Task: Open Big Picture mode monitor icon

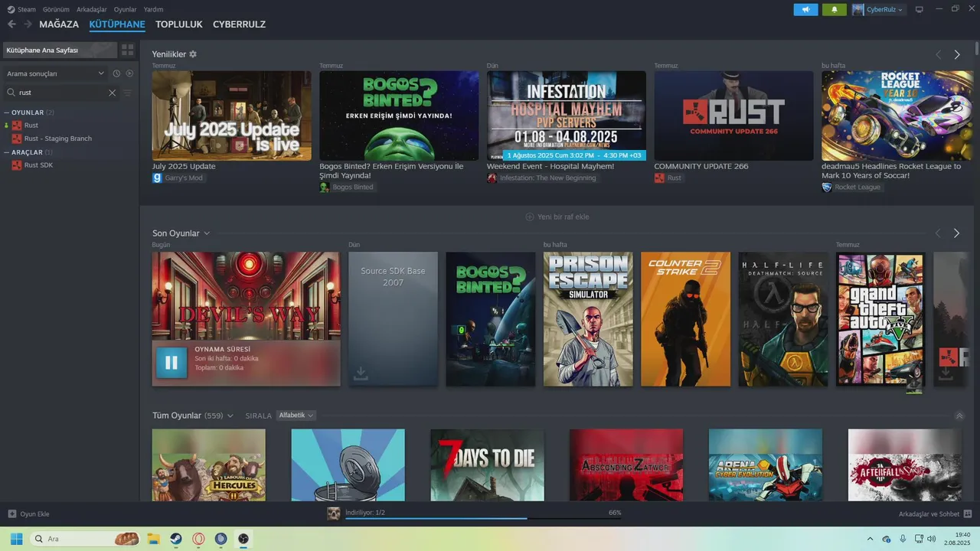Action: coord(919,9)
